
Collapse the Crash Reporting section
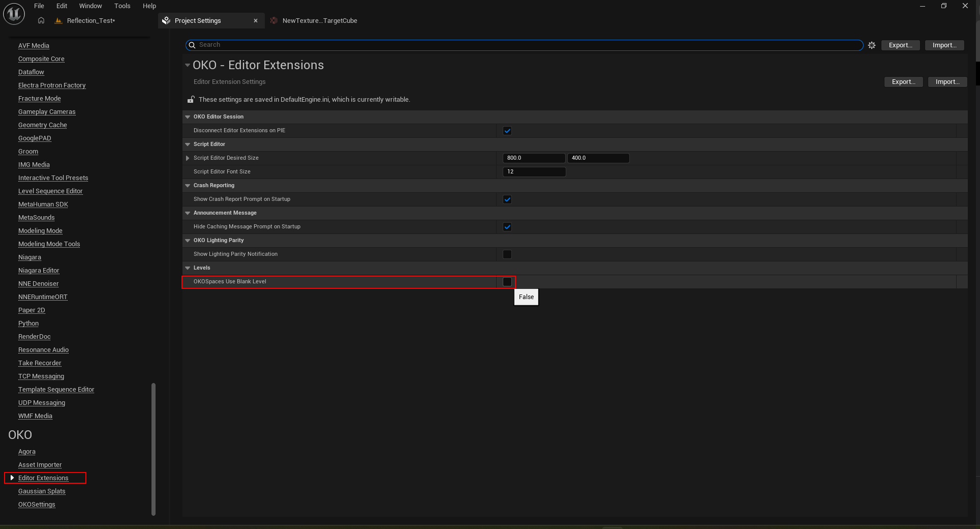[x=188, y=186]
